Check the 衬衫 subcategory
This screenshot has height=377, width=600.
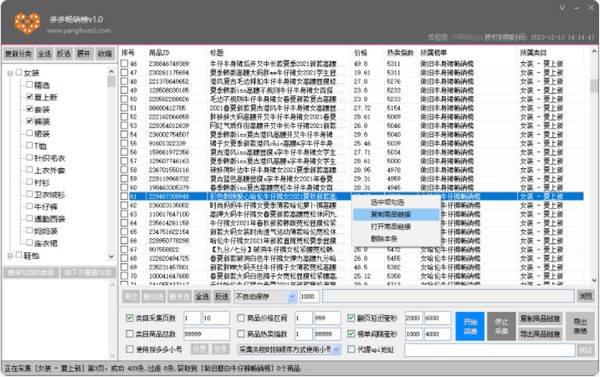[x=29, y=182]
